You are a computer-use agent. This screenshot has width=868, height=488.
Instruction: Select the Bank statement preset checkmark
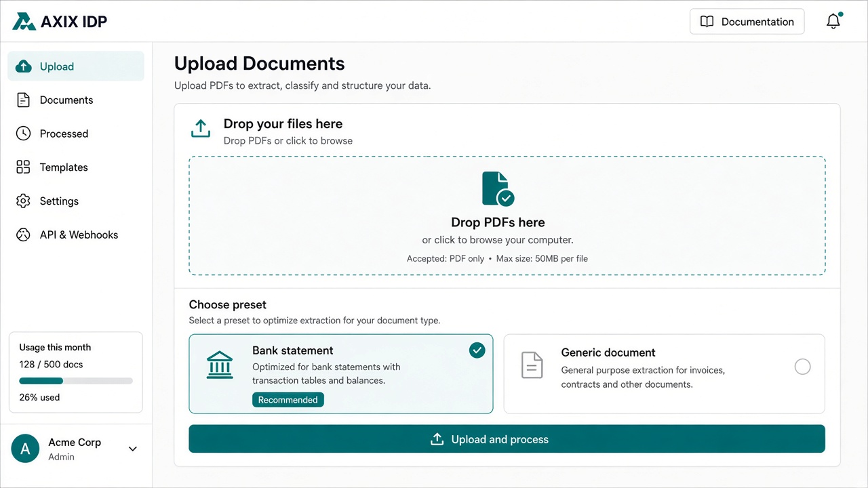point(477,350)
